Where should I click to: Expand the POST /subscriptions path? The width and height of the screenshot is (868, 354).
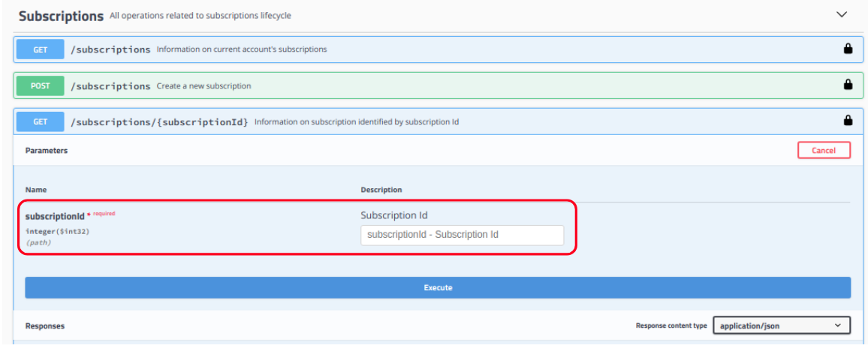(x=110, y=85)
